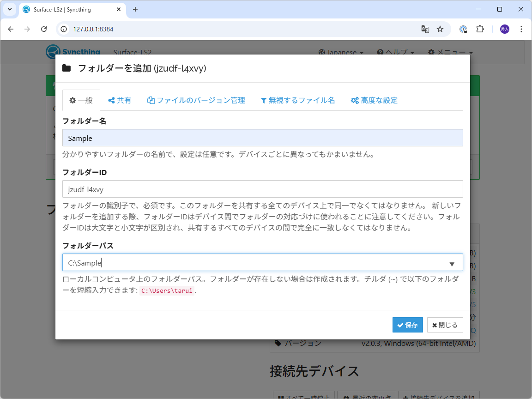The width and height of the screenshot is (532, 399).
Task: Open the tab search dropdown arrow
Action: coord(10,10)
